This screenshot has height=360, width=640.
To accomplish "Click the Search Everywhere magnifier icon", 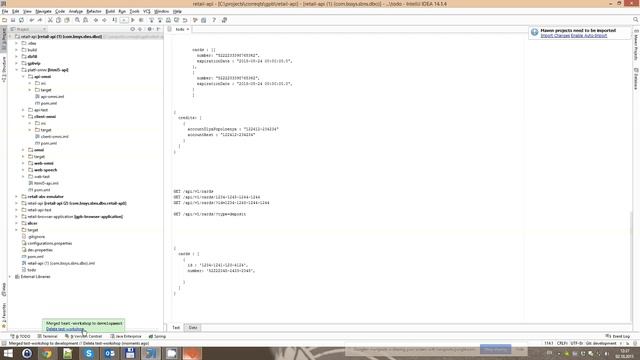I will click(636, 20).
